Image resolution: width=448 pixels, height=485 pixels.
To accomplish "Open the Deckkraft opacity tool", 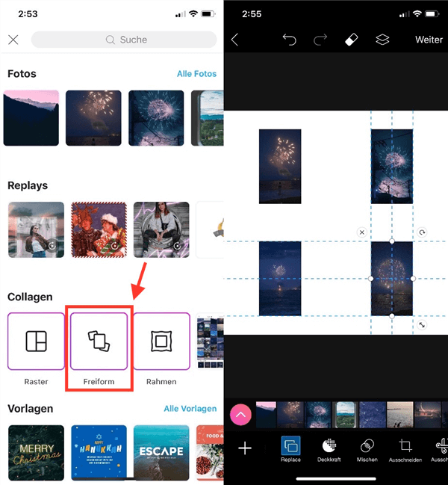I will [329, 451].
